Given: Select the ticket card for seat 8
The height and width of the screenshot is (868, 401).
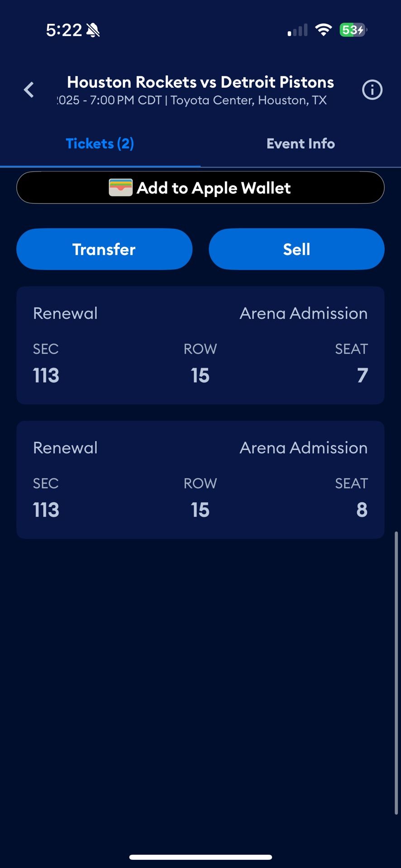Looking at the screenshot, I should click(200, 480).
